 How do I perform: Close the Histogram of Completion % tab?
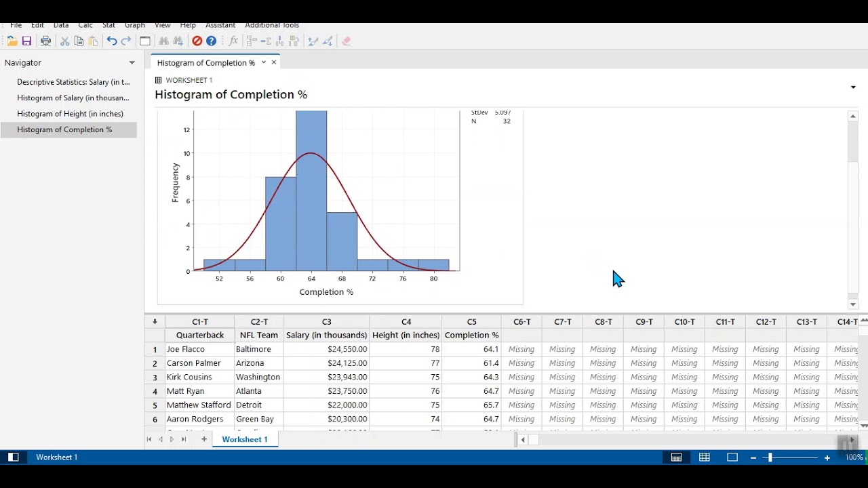point(274,62)
